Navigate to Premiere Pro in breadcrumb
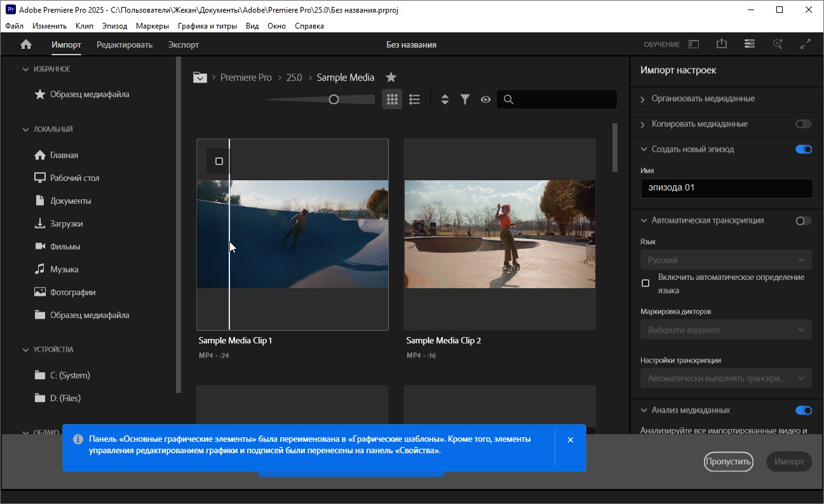Screen dimensions: 824x504 pos(246,77)
